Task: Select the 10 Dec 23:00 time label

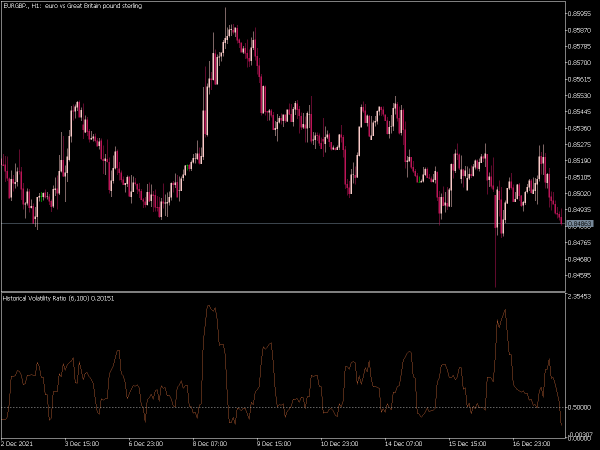Action: 339,444
